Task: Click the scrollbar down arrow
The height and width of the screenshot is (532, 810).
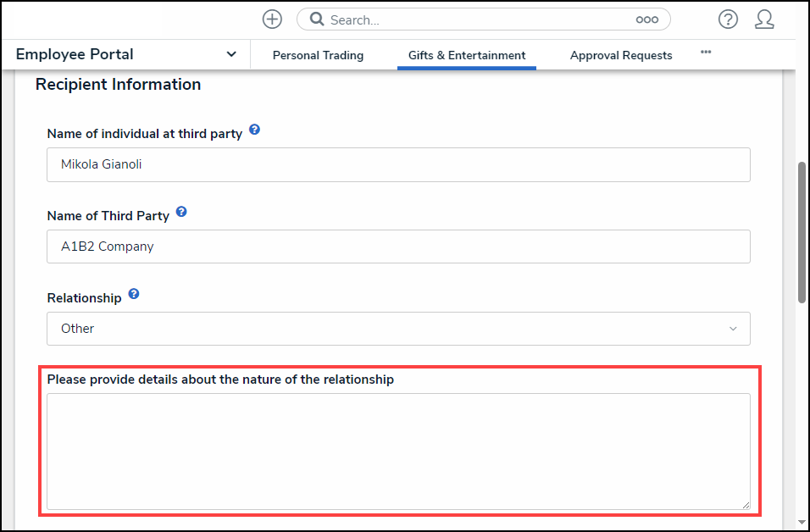Action: click(802, 523)
